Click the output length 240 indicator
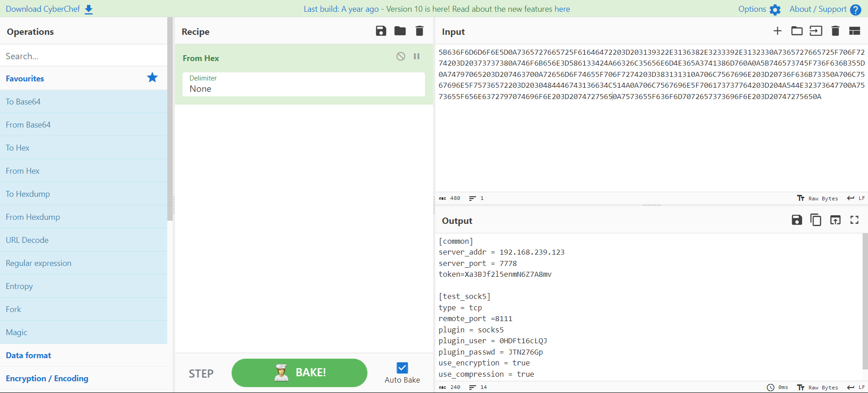Viewport: 868px width, 393px height. tap(450, 387)
